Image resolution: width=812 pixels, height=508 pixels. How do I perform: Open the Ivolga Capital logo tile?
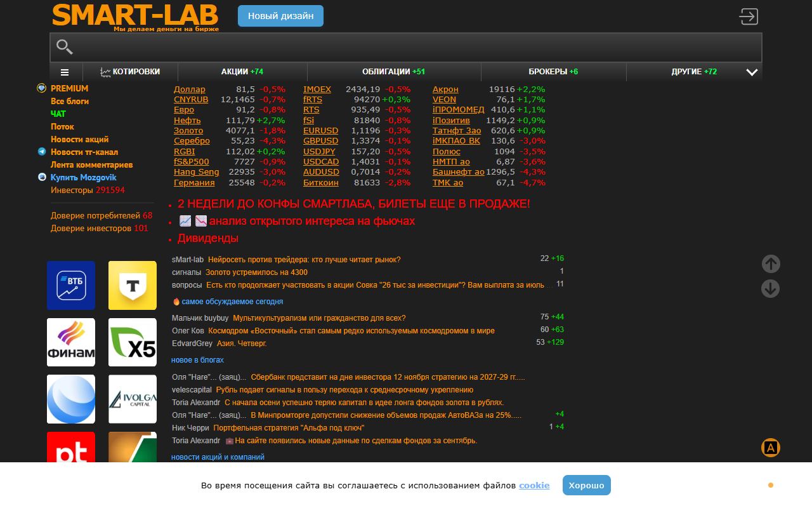tap(133, 399)
